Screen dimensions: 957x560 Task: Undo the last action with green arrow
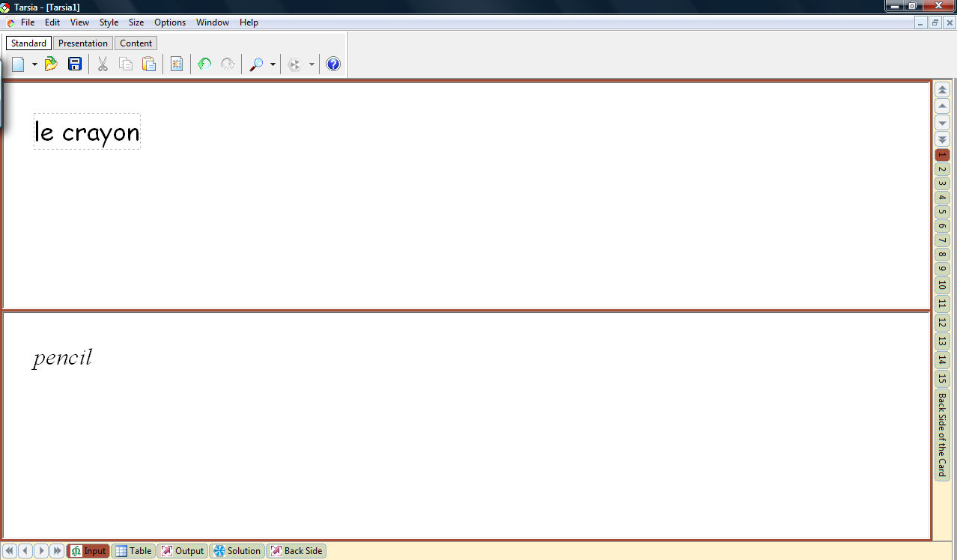coord(204,64)
